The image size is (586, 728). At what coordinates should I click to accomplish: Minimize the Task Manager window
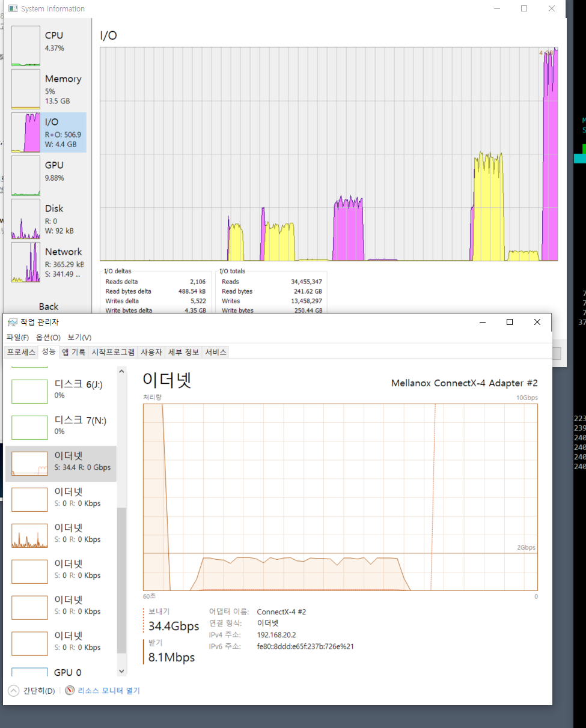click(482, 323)
